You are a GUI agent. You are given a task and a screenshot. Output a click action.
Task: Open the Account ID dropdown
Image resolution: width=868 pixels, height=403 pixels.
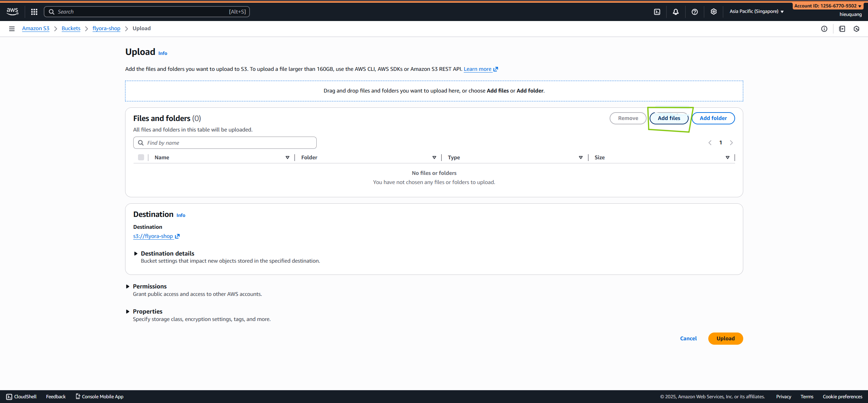[828, 5]
